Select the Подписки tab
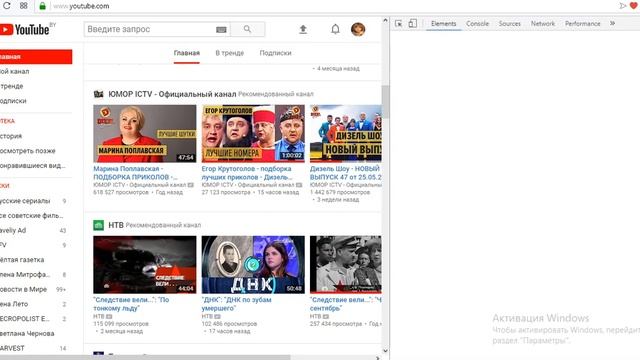Image resolution: width=640 pixels, height=360 pixels. 276,53
